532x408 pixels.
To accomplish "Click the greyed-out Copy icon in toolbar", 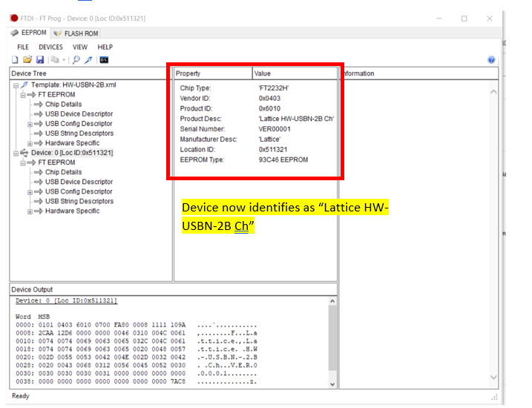I will point(55,60).
